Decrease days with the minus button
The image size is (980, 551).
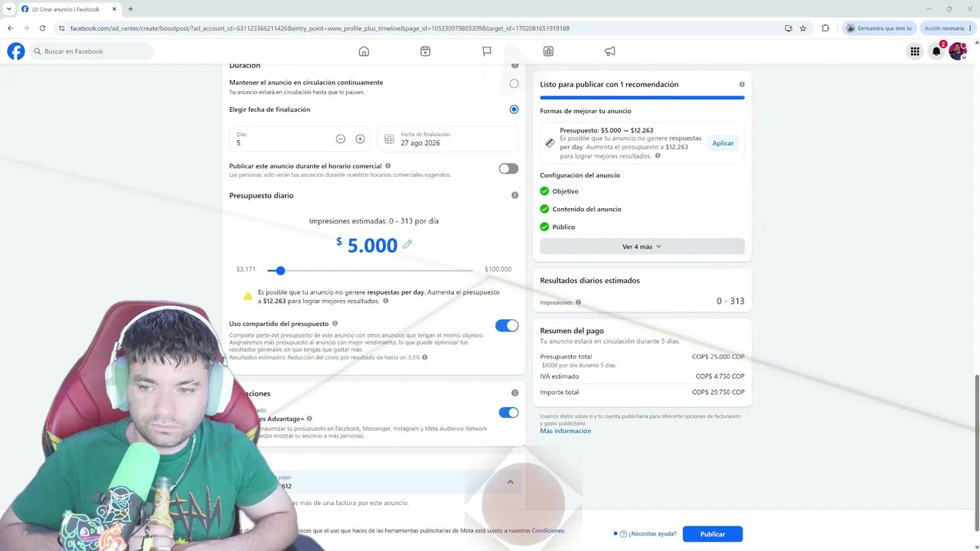[x=341, y=139]
